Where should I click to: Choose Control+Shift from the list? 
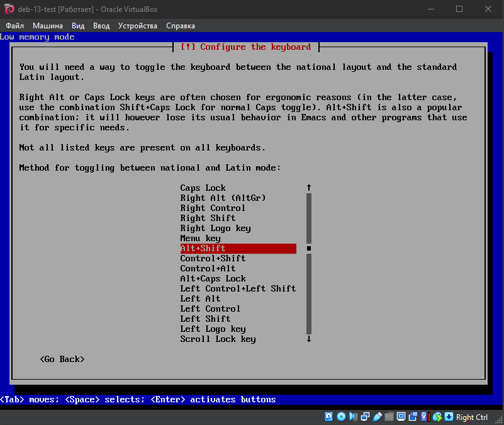[213, 258]
